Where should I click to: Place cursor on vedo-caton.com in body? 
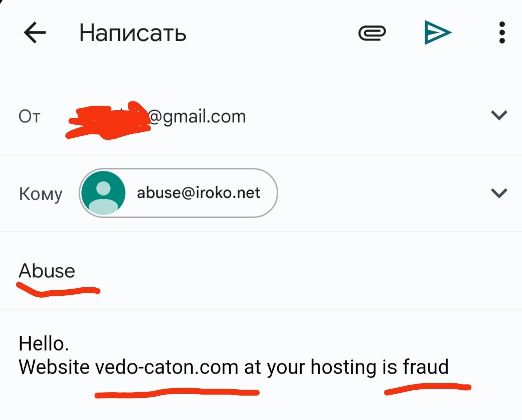click(167, 367)
